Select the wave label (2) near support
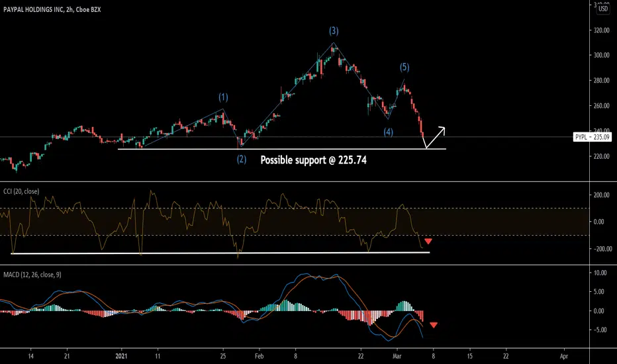Screen dimensions: 617x364 pos(241,159)
